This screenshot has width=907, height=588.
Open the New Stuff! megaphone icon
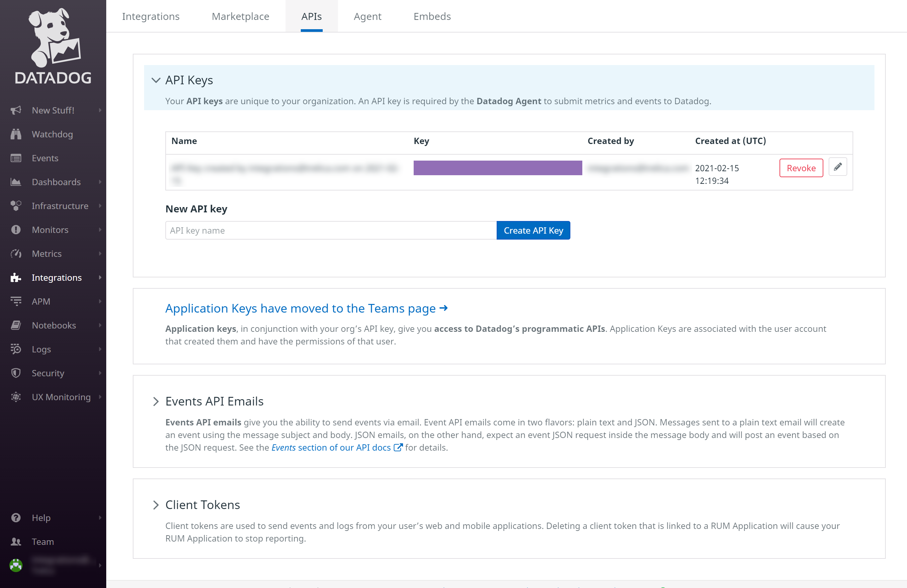point(16,110)
